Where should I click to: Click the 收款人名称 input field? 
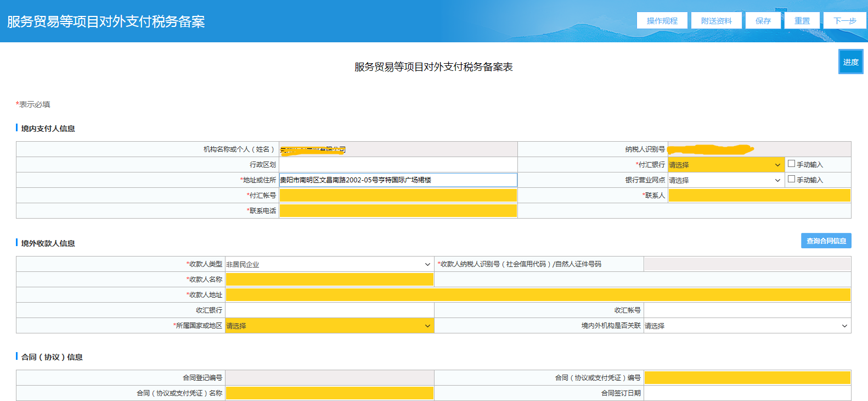(329, 280)
